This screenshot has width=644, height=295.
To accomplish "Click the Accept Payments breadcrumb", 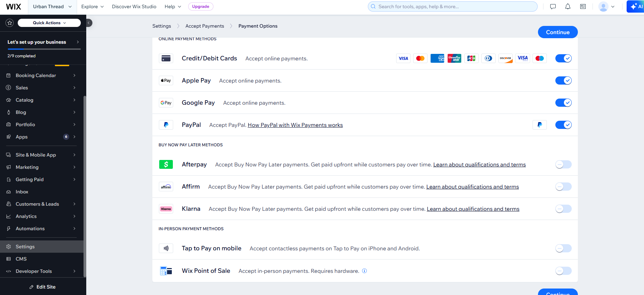I will [205, 26].
